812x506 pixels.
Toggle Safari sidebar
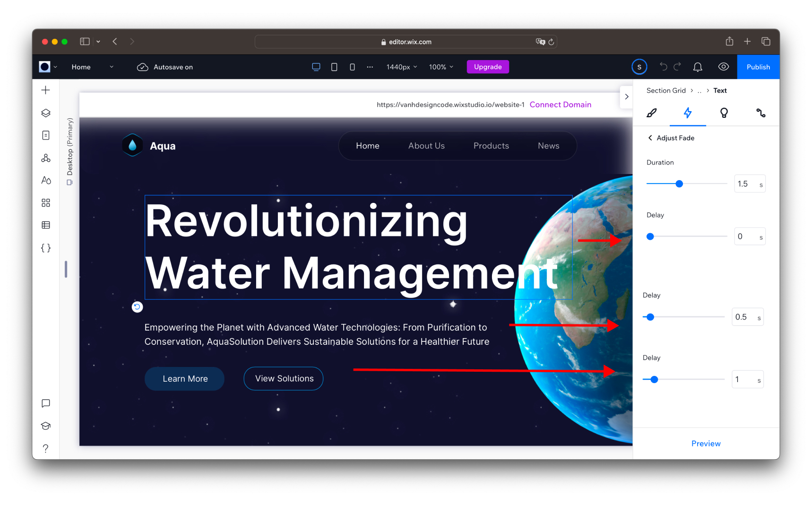[85, 42]
